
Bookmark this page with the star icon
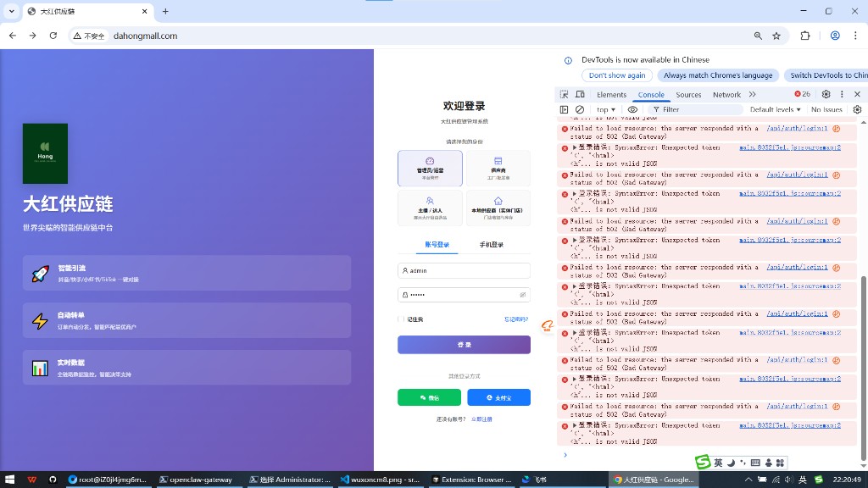point(776,36)
